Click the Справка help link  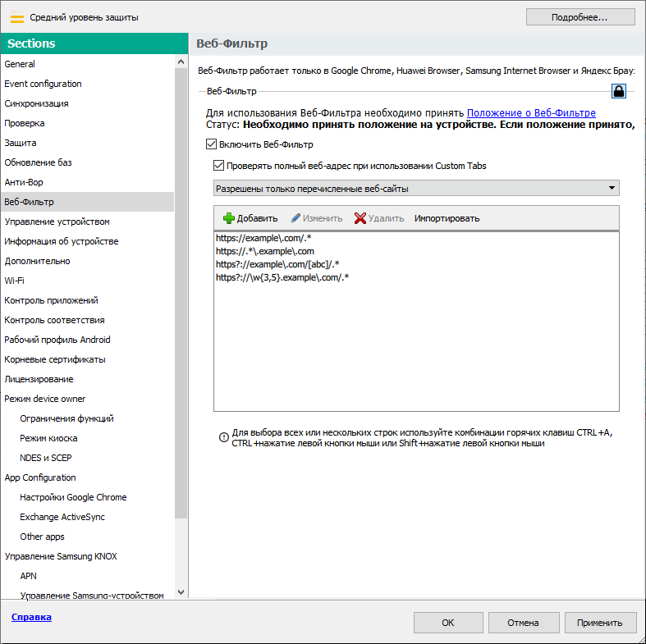[x=31, y=617]
